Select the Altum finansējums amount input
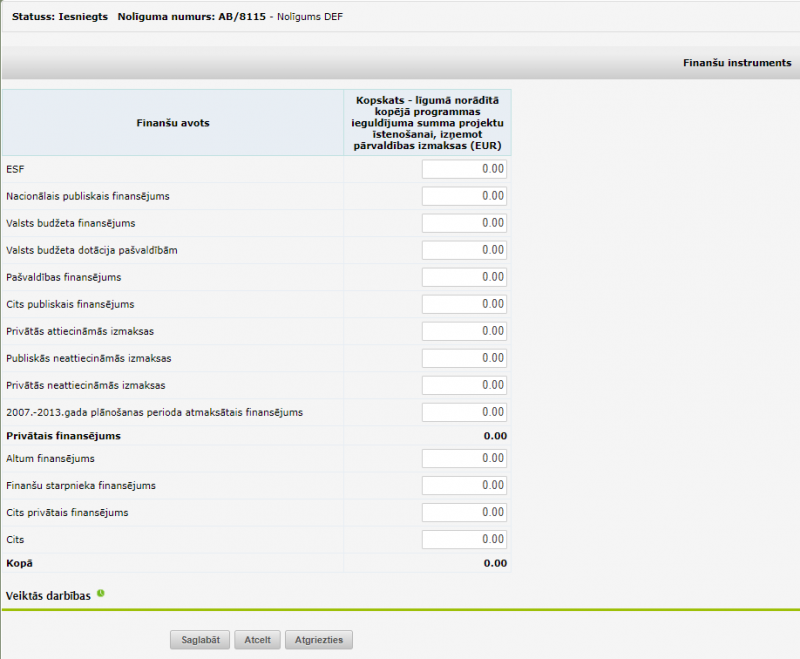The height and width of the screenshot is (659, 800). (x=464, y=459)
